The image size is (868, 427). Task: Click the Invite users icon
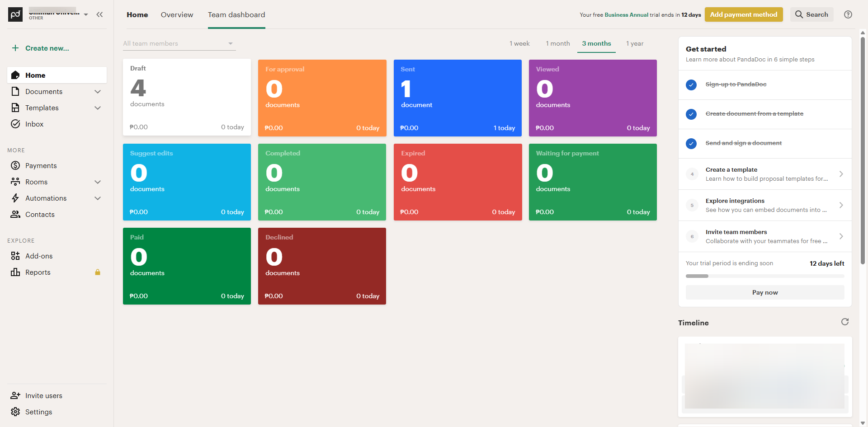[x=15, y=396]
